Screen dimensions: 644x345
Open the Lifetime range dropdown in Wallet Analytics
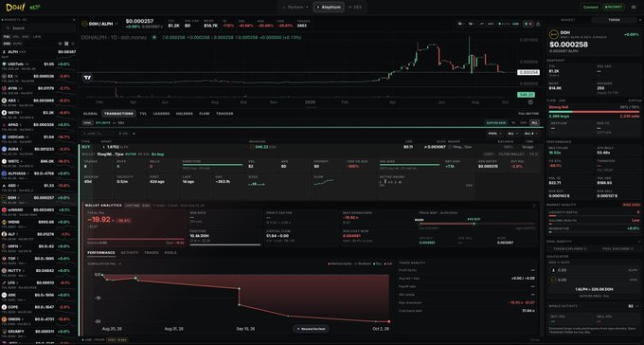coord(137,205)
